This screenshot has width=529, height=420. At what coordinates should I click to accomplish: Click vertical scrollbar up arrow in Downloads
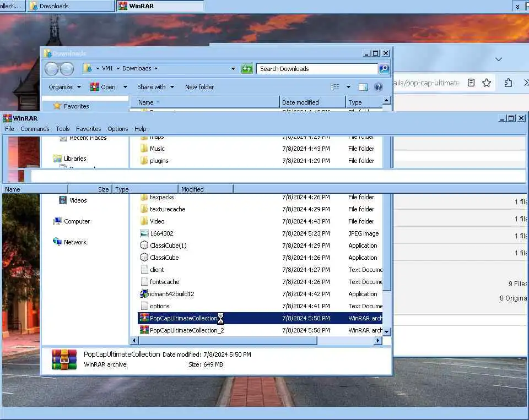click(x=387, y=100)
